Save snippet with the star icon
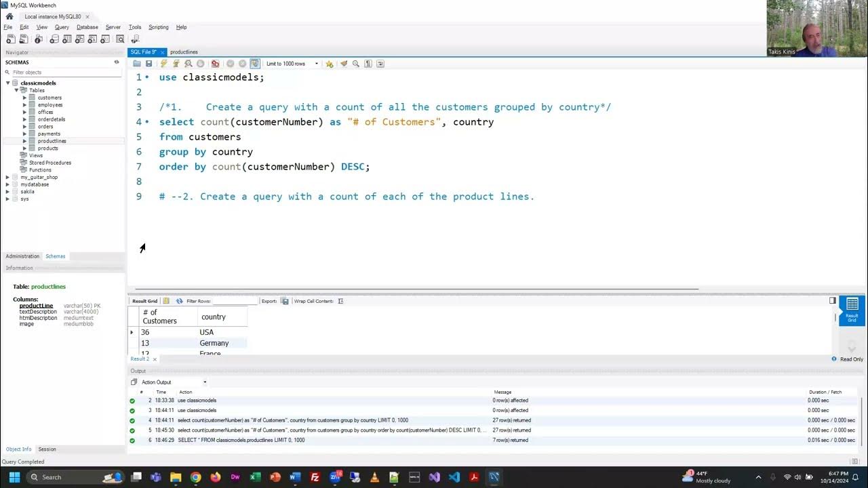The height and width of the screenshot is (488, 868). click(330, 64)
